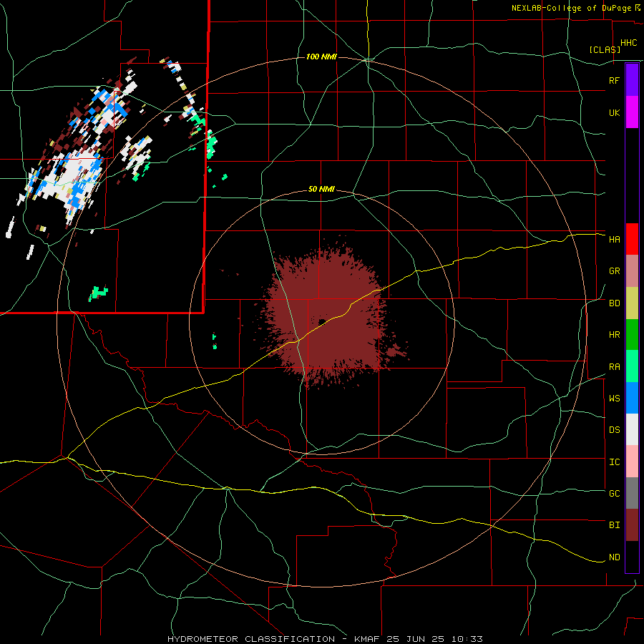Click the "ND" legend label
The image size is (644, 644).
click(x=614, y=557)
